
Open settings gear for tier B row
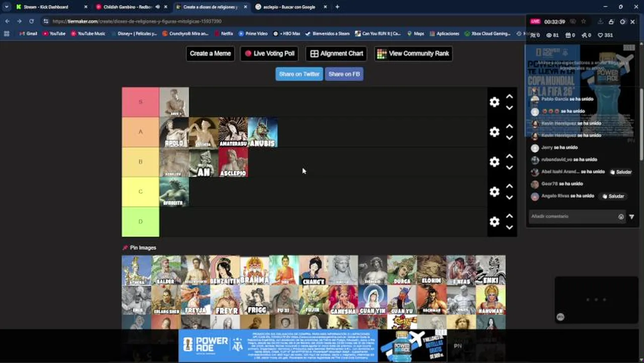494,162
